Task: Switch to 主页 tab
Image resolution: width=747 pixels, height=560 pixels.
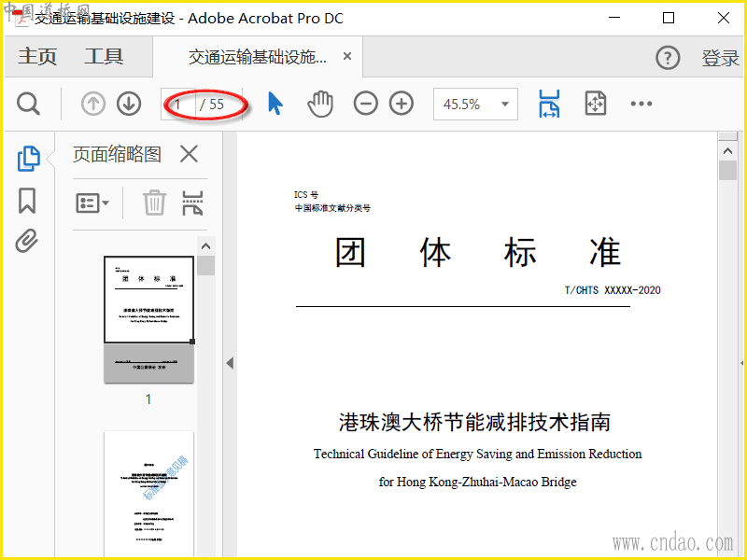Action: (37, 57)
